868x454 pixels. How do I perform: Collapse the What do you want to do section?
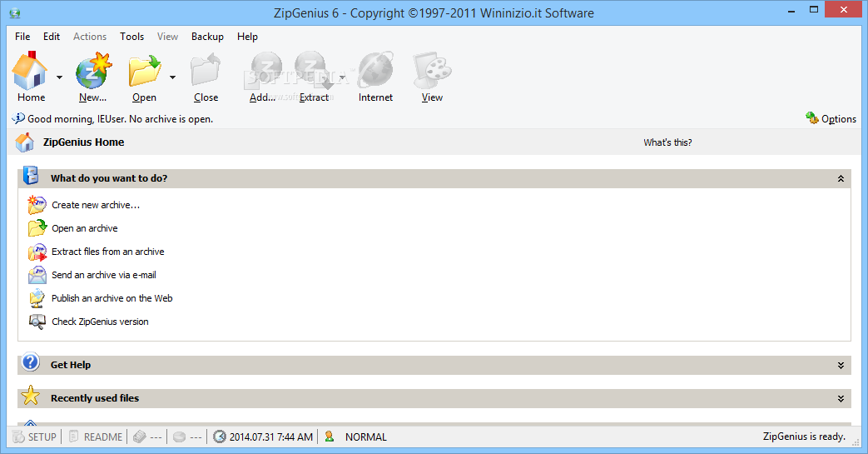[841, 178]
